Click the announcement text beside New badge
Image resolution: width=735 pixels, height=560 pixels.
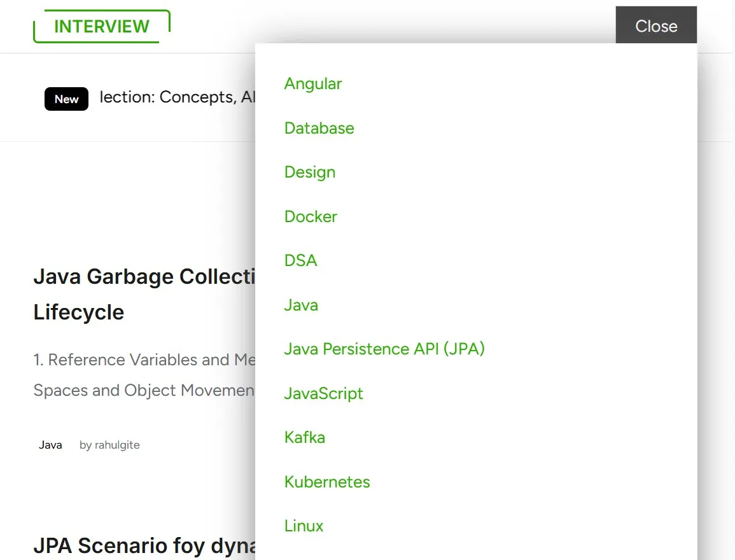click(x=177, y=97)
